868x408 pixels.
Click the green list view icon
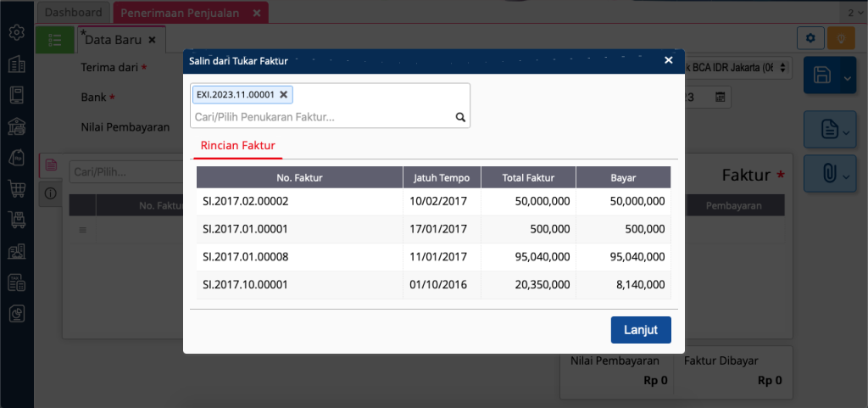[55, 39]
